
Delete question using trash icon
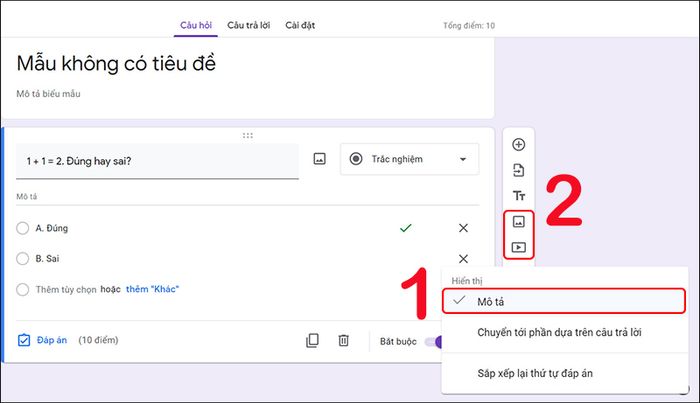[x=343, y=341]
